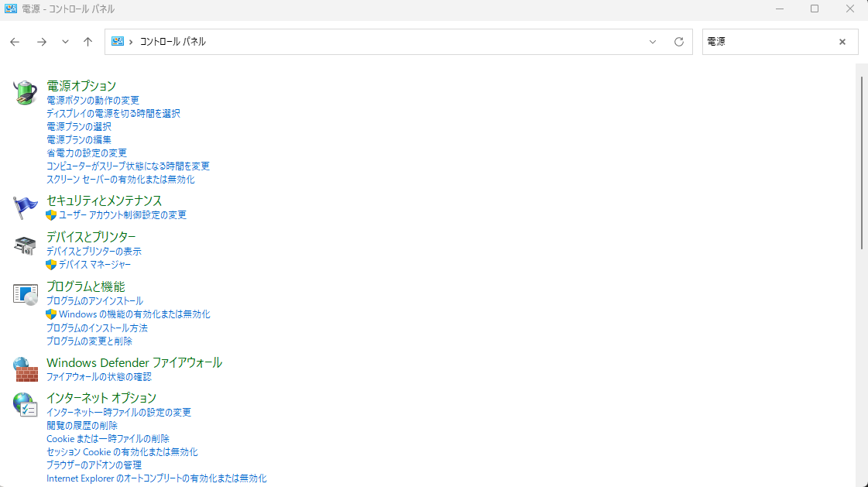Open the インターネット オプション heading
Viewport: 868px width, 487px height.
[101, 398]
